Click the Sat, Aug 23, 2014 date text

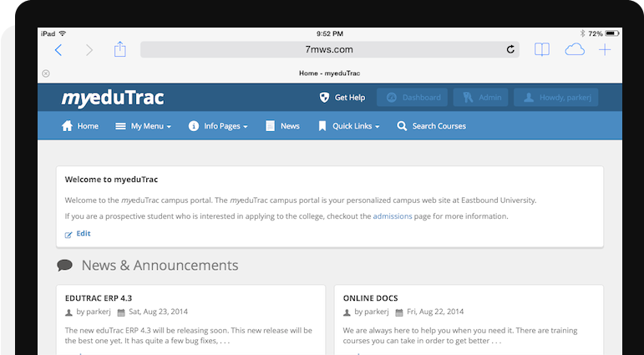(x=158, y=312)
